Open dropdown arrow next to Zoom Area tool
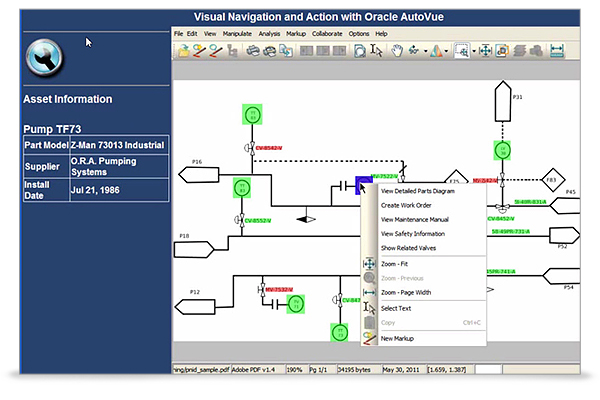This screenshot has width=600, height=400. [472, 49]
